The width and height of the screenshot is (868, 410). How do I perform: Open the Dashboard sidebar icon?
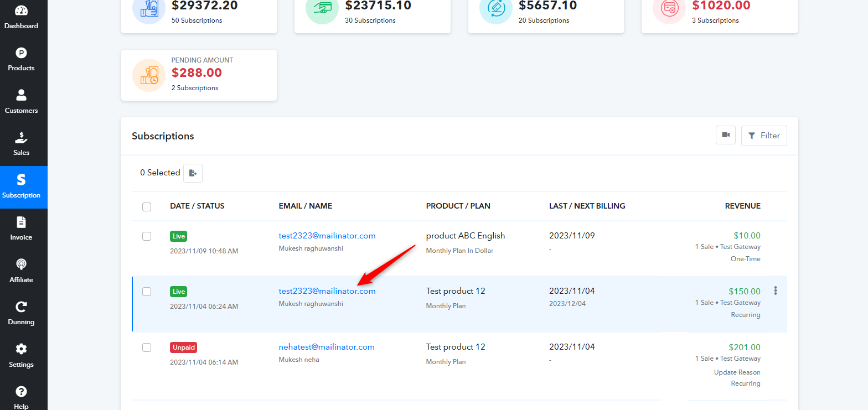click(x=21, y=11)
